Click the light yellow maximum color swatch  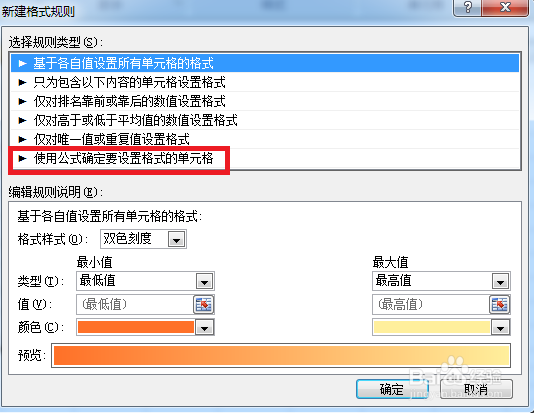[x=431, y=327]
